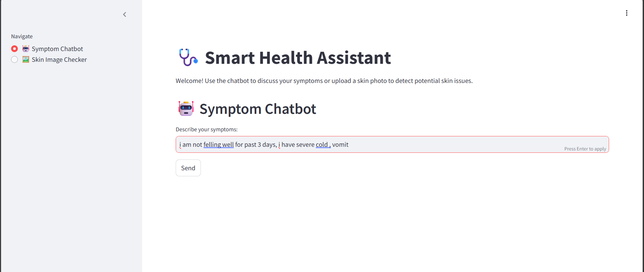Screen dimensions: 644x272
Task: Open the three-dot main menu
Action: coord(627,13)
